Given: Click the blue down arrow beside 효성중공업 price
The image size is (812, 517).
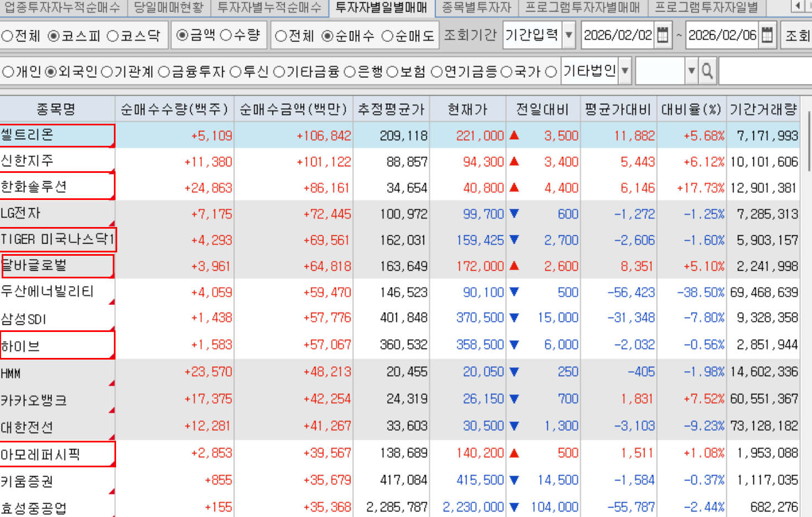Looking at the screenshot, I should pos(514,507).
